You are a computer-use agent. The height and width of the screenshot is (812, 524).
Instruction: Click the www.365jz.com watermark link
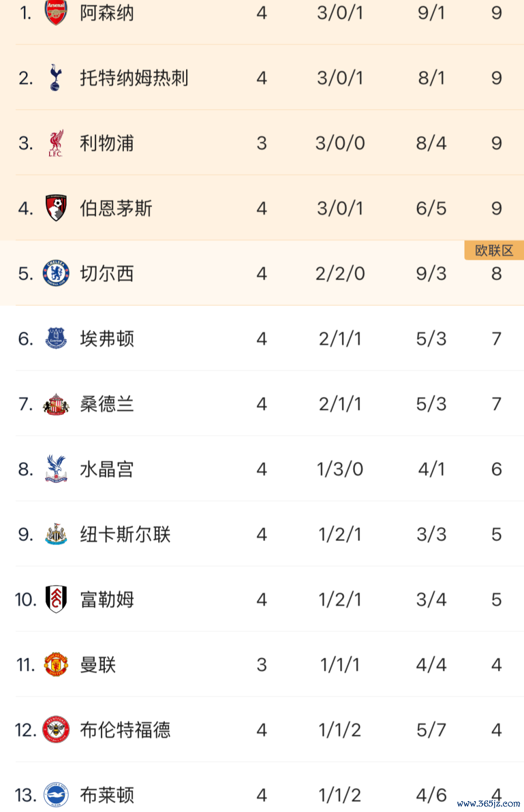pos(489,803)
